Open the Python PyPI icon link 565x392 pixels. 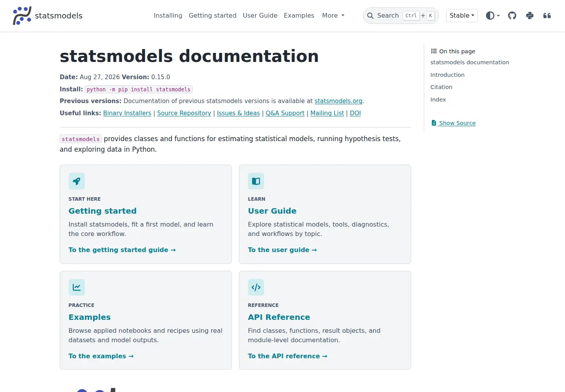pos(530,16)
